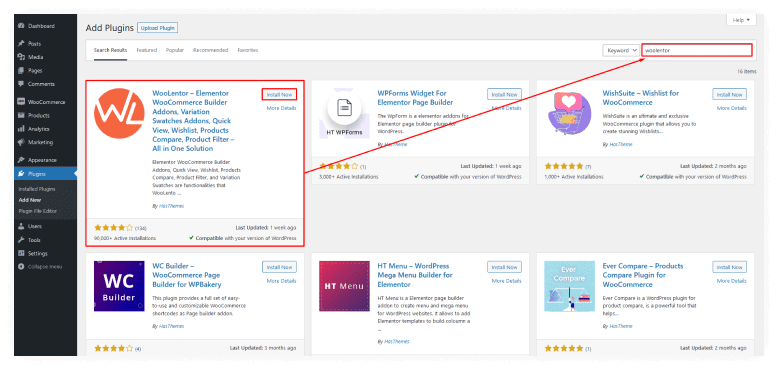The height and width of the screenshot is (370, 778).
Task: Open Plugin File Editor submenu item
Action: tap(38, 211)
